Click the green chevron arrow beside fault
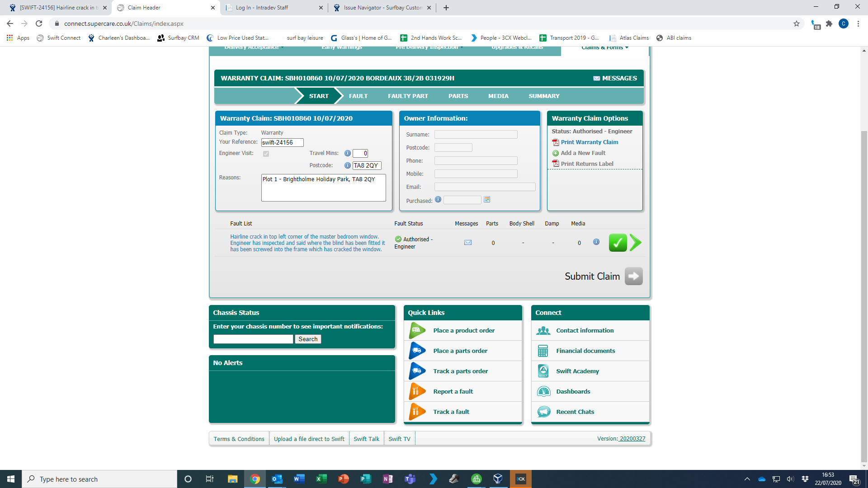The height and width of the screenshot is (488, 868). pos(635,243)
